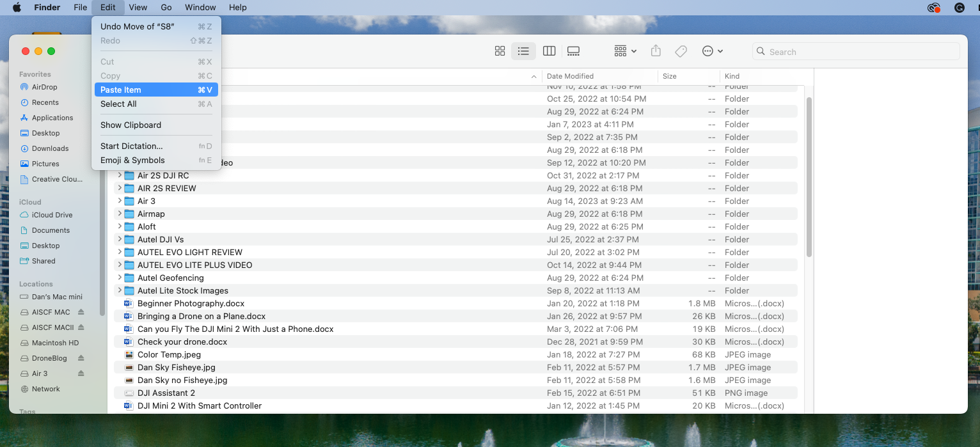Image resolution: width=980 pixels, height=447 pixels.
Task: Open Pictures in sidebar
Action: (45, 164)
